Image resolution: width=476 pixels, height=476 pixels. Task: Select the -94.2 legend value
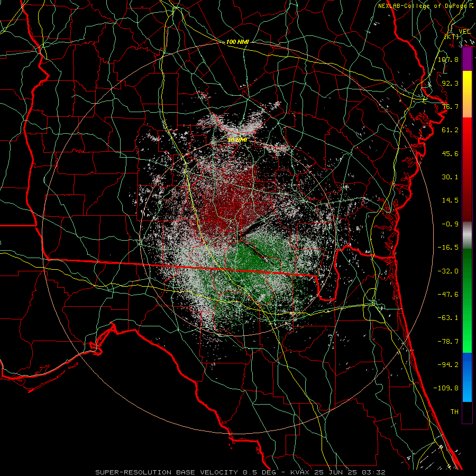coord(448,365)
